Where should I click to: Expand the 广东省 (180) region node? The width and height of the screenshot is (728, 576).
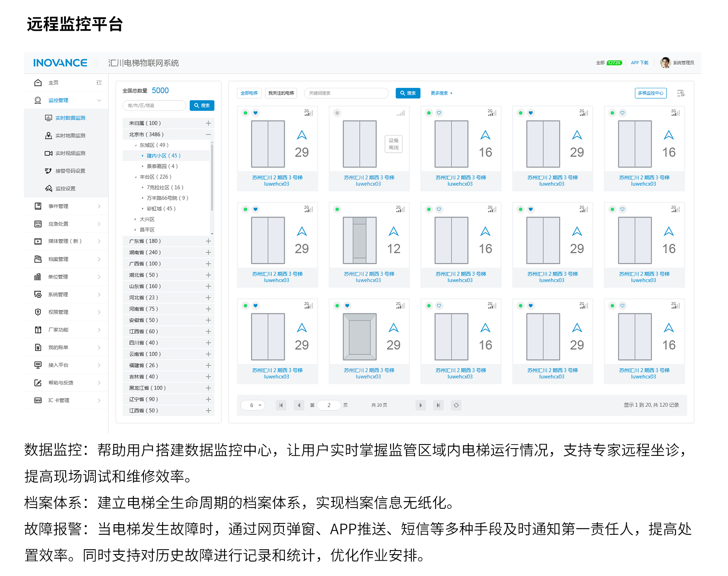pyautogui.click(x=208, y=241)
